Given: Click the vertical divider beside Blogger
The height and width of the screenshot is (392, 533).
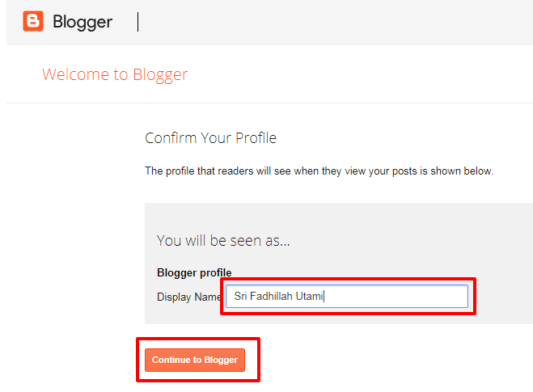Looking at the screenshot, I should pyautogui.click(x=138, y=22).
